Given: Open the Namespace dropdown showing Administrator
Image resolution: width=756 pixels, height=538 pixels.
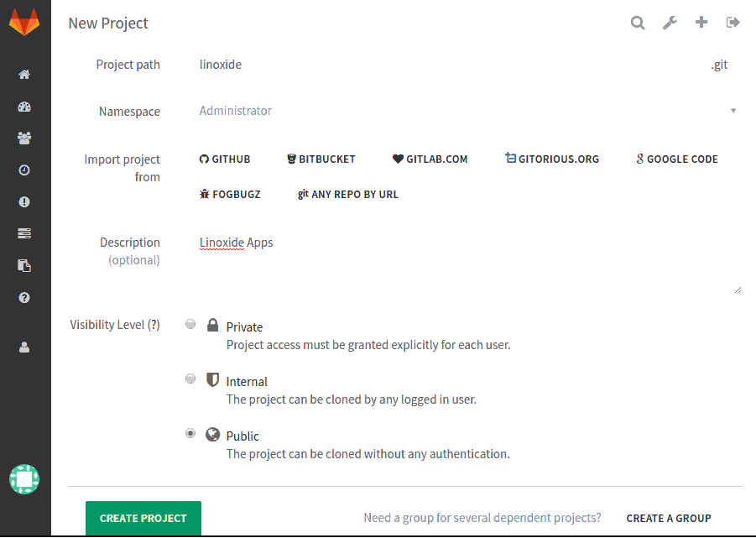Looking at the screenshot, I should click(x=466, y=110).
